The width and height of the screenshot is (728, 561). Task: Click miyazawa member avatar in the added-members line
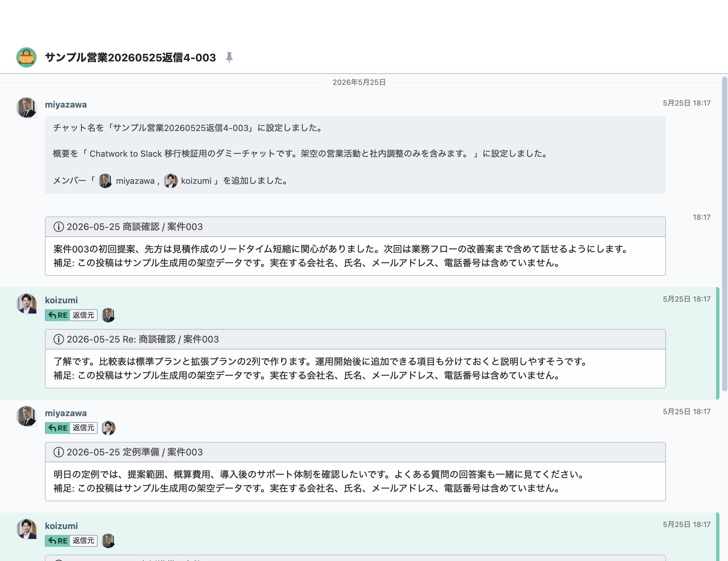[105, 181]
